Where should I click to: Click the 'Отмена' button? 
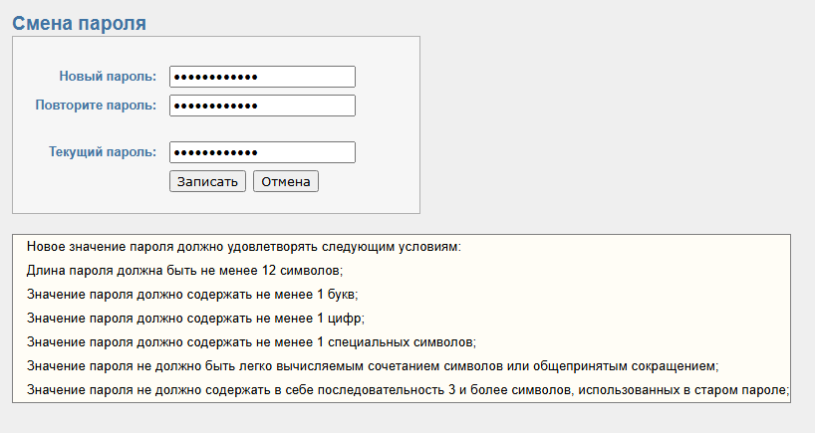click(x=285, y=182)
